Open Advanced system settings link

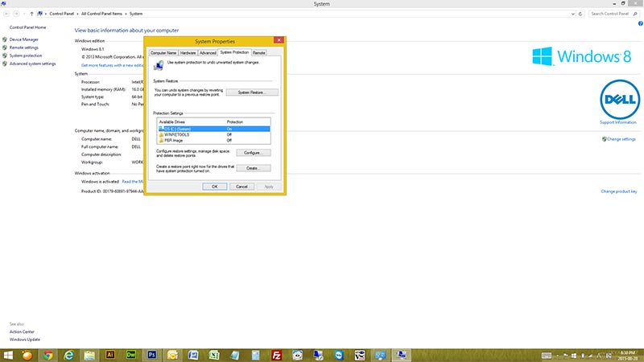coord(32,64)
